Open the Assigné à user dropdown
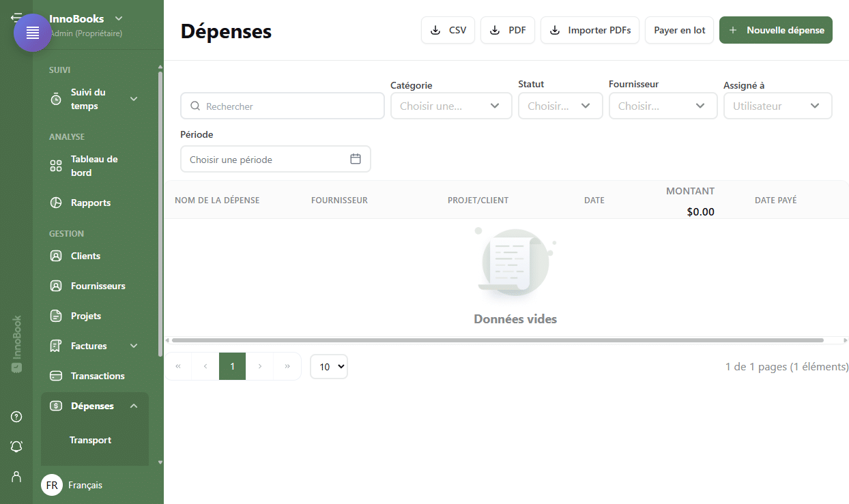 [x=778, y=106]
